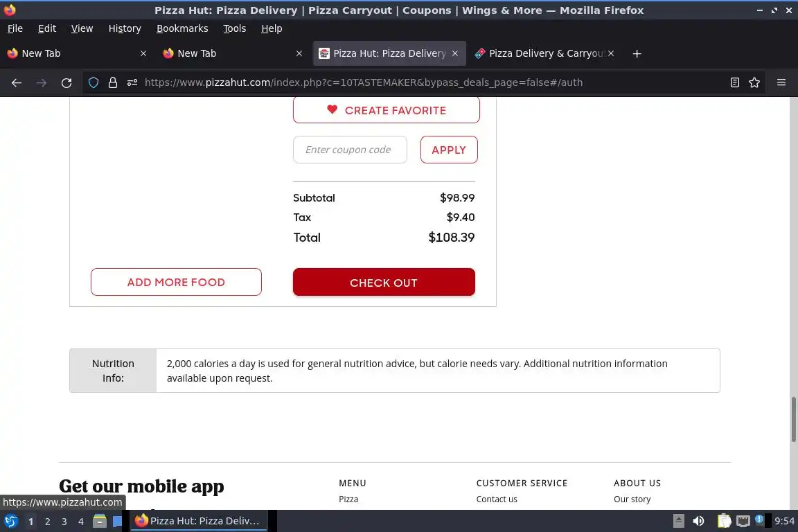The height and width of the screenshot is (532, 798).
Task: Open clipboard tray icon
Action: tap(724, 521)
